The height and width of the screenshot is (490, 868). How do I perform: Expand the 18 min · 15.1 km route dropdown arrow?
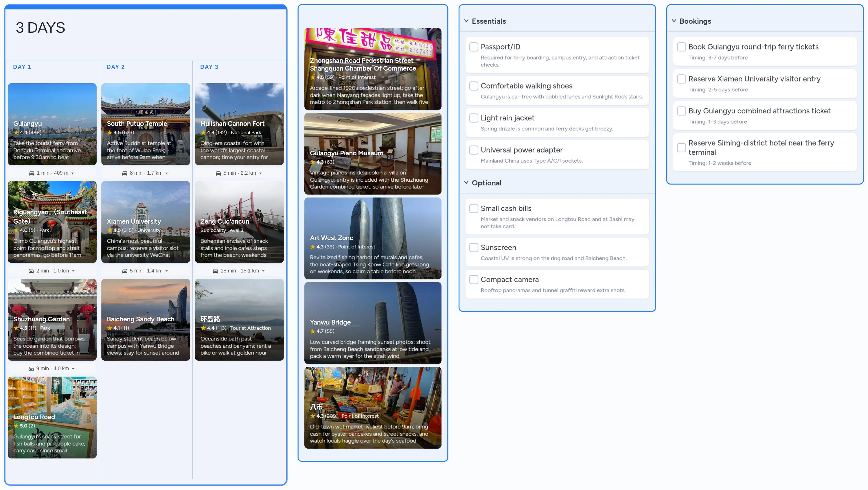(x=263, y=271)
